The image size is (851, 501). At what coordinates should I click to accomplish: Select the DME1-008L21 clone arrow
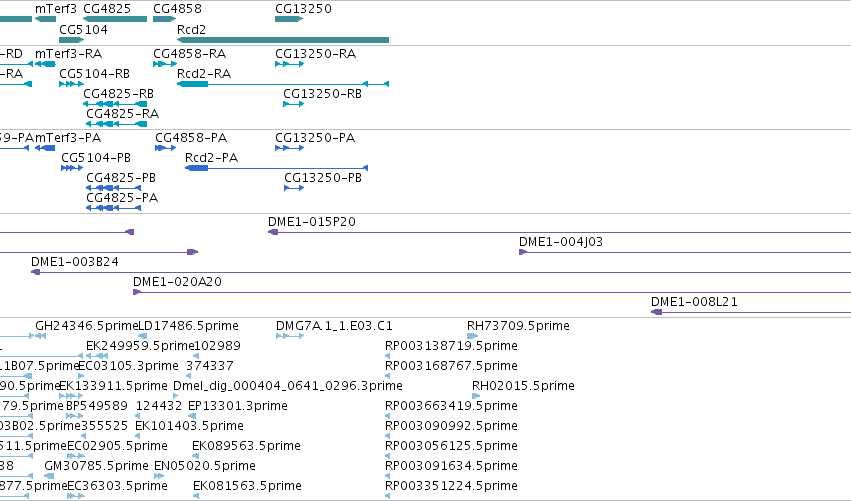tap(656, 312)
